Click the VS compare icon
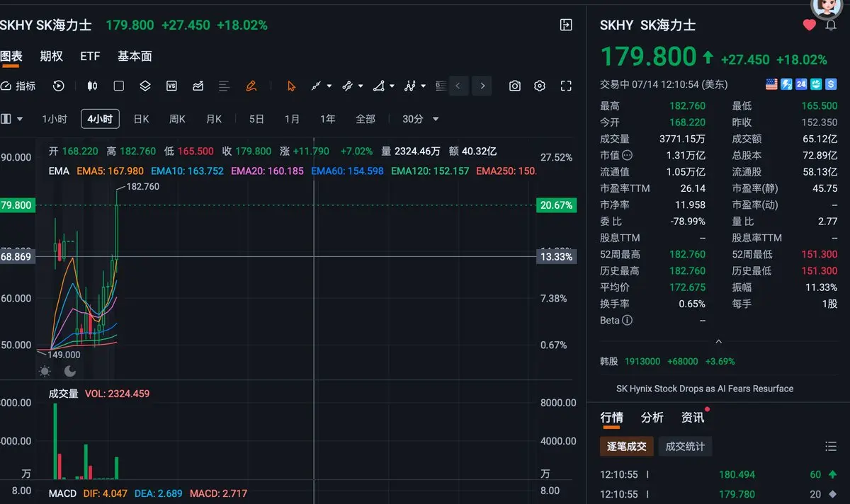This screenshot has height=504, width=850. click(171, 86)
